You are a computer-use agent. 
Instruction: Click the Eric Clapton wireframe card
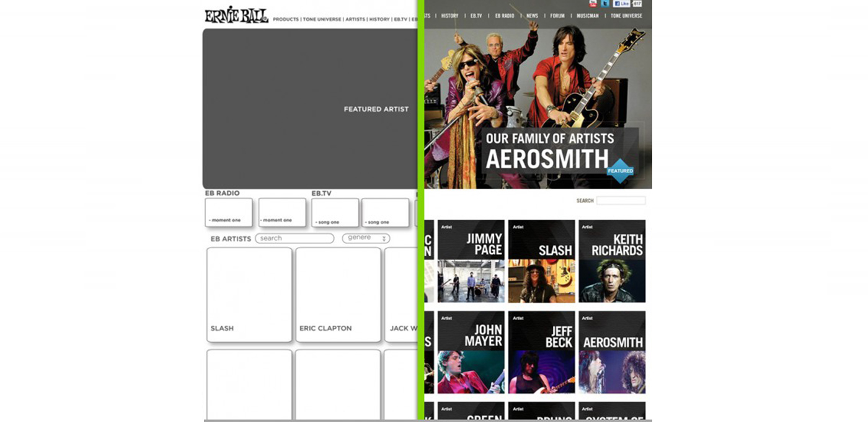pos(338,295)
